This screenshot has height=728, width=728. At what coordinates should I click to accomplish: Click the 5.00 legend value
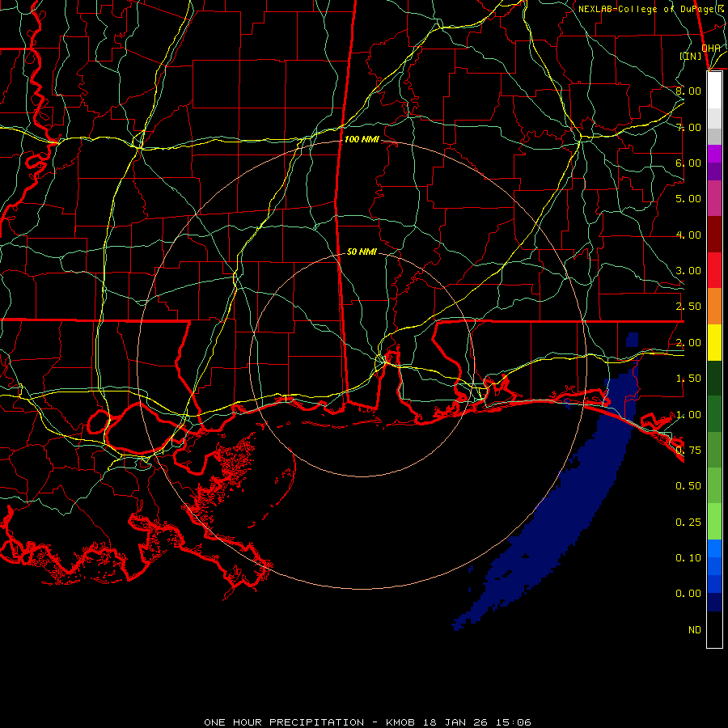688,199
